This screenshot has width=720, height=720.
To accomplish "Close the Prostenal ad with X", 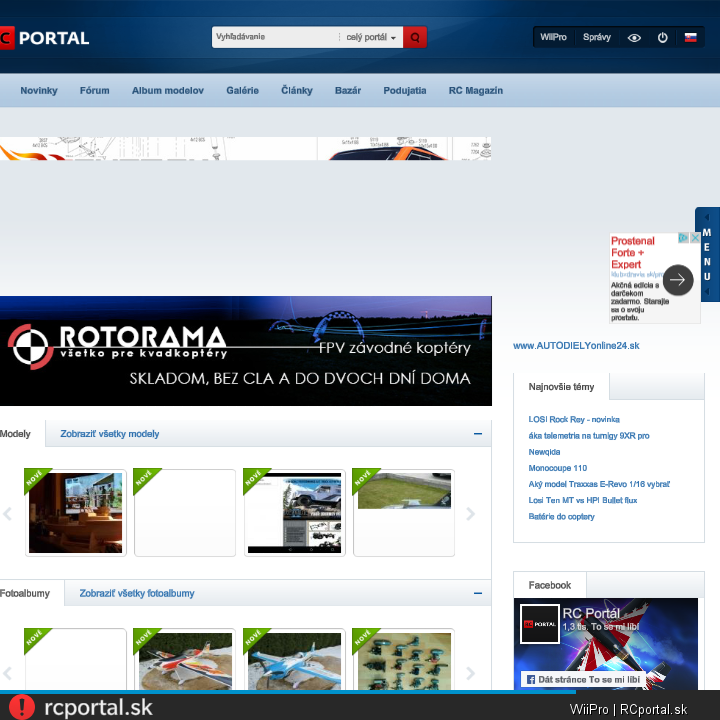I will click(695, 237).
